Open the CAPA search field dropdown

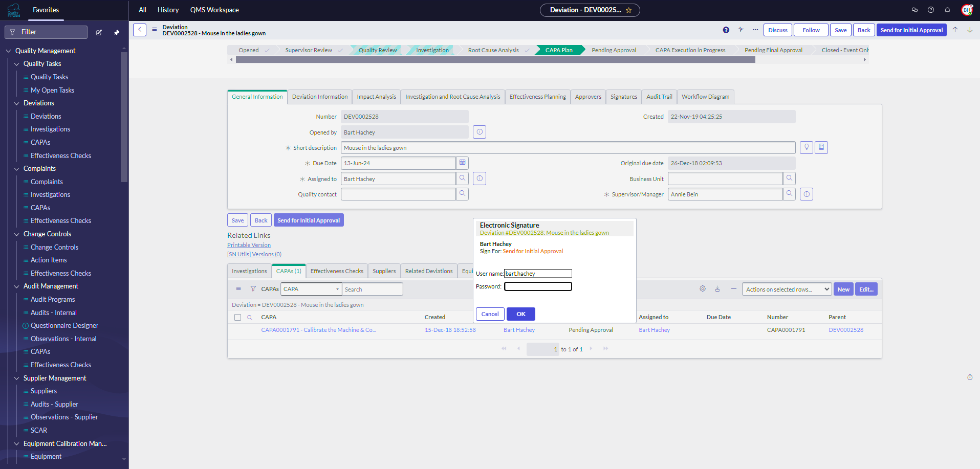311,289
